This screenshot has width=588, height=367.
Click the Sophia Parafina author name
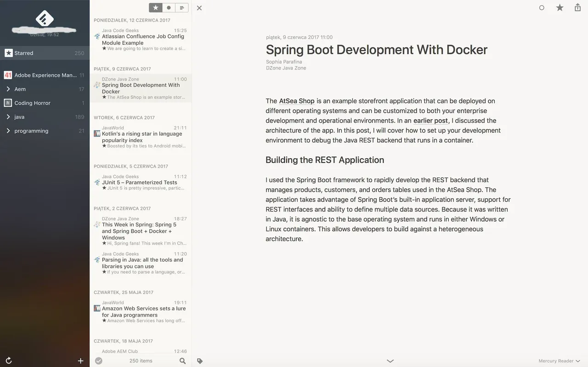click(x=284, y=62)
